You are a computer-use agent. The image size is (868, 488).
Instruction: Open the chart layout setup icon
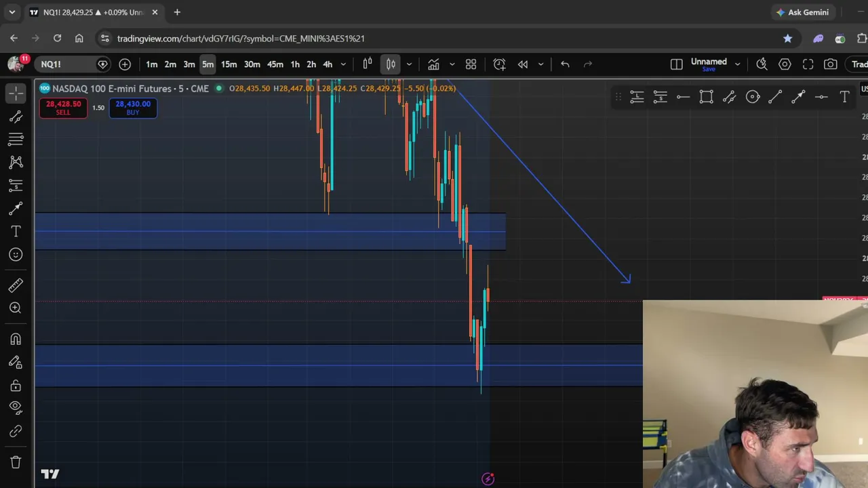pos(676,64)
